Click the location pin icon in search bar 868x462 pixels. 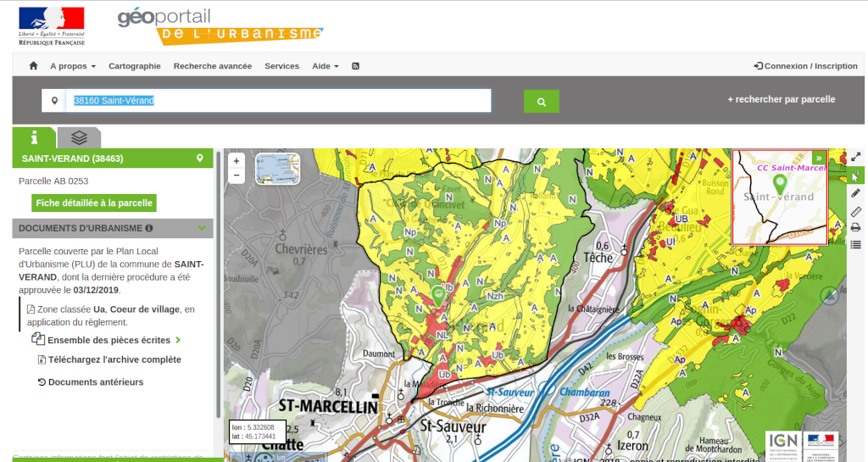click(x=54, y=101)
